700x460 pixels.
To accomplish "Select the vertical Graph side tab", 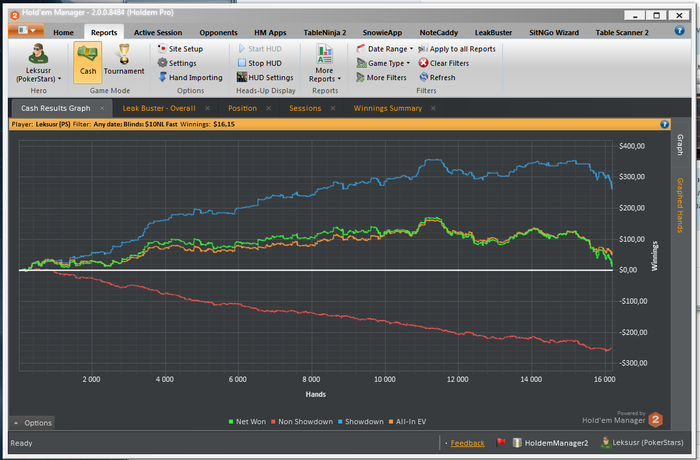I will [x=680, y=145].
